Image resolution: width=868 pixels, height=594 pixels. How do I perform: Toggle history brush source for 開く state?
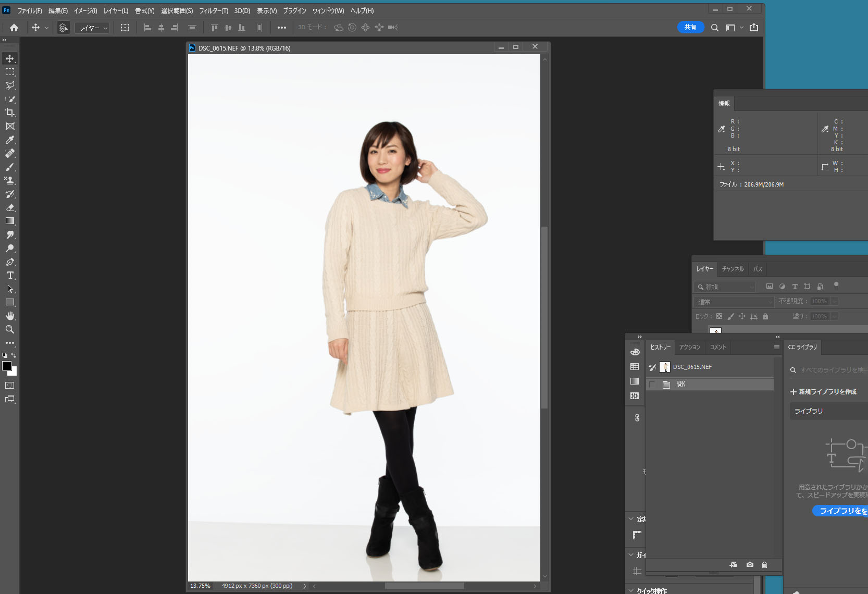coord(652,385)
